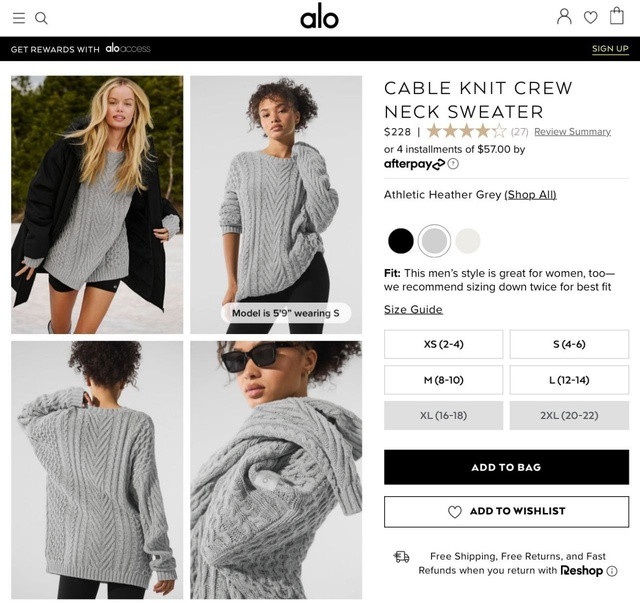Click Sign Up in rewards banner
640x603 pixels.
[x=610, y=49]
